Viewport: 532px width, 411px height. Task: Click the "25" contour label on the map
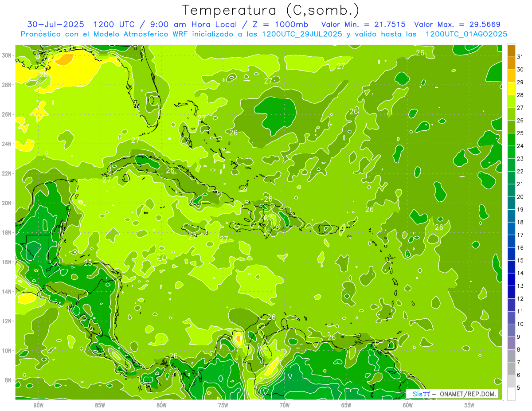point(88,263)
